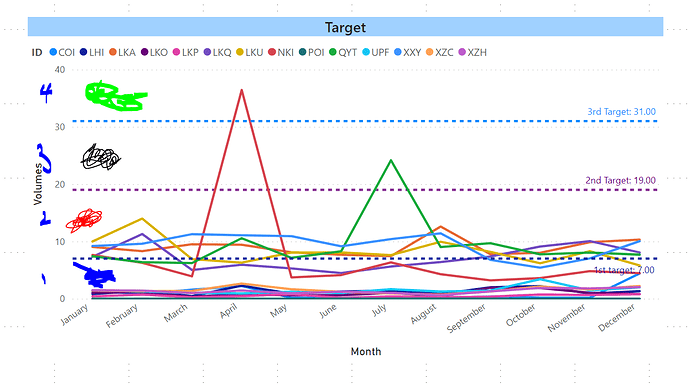Viewport: 689px width, 388px height.
Task: Click the LHI legend color dot
Action: (83, 52)
